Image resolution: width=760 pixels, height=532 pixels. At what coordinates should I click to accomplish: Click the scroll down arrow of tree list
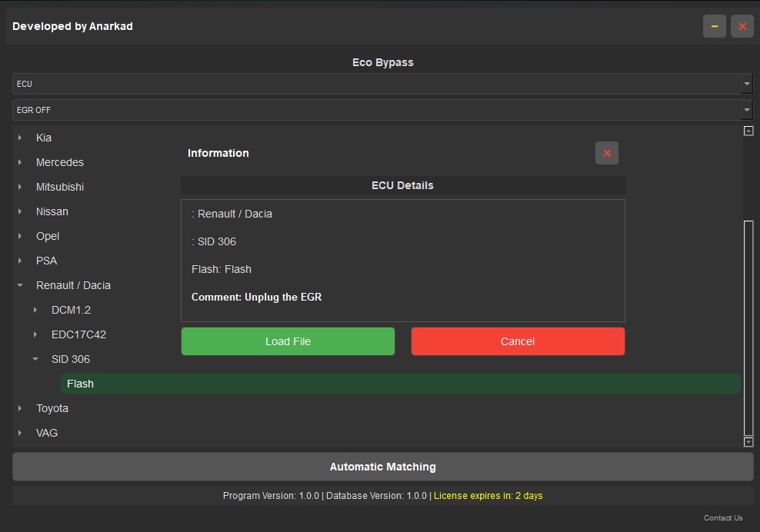coord(748,442)
